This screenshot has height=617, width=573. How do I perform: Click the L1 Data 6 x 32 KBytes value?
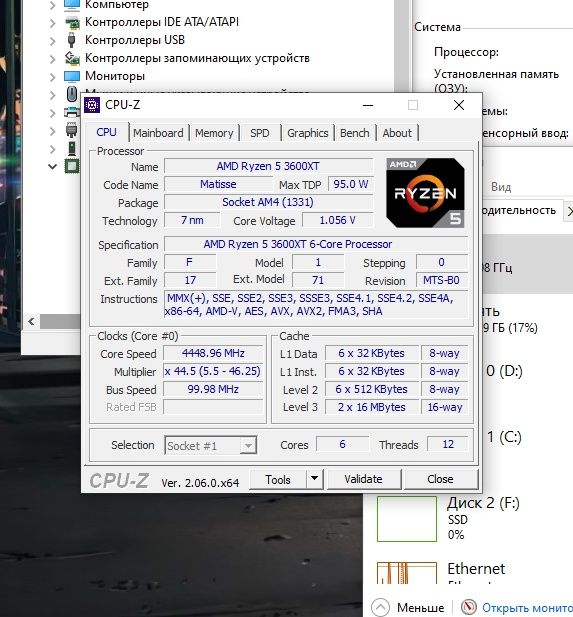(372, 353)
